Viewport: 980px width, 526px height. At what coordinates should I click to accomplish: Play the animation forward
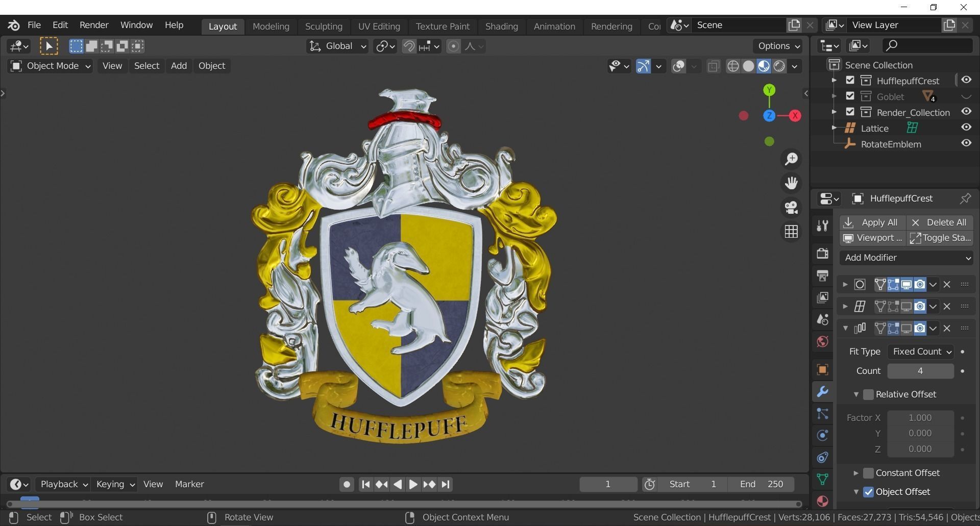[413, 484]
